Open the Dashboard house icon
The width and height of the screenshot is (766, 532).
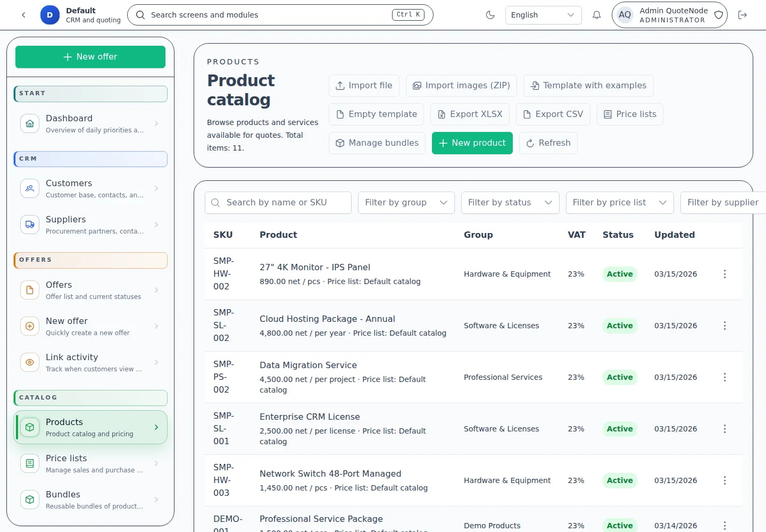(x=30, y=123)
